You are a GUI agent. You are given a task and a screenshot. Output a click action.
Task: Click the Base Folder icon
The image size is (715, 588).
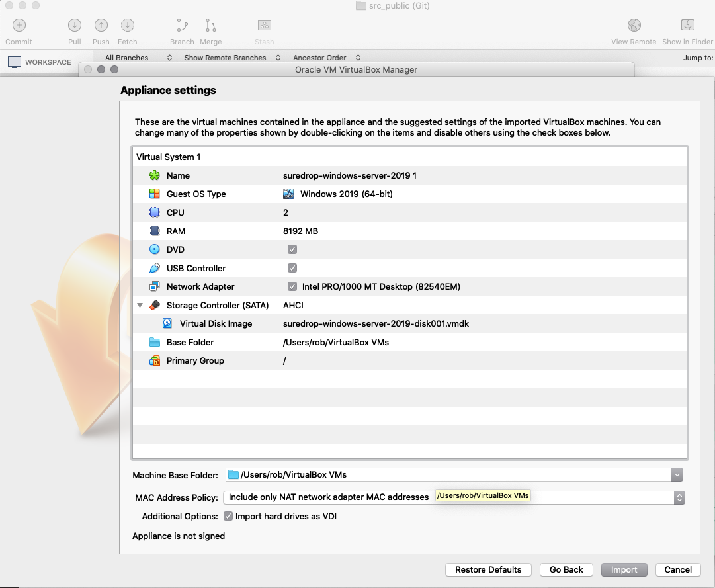pyautogui.click(x=155, y=343)
